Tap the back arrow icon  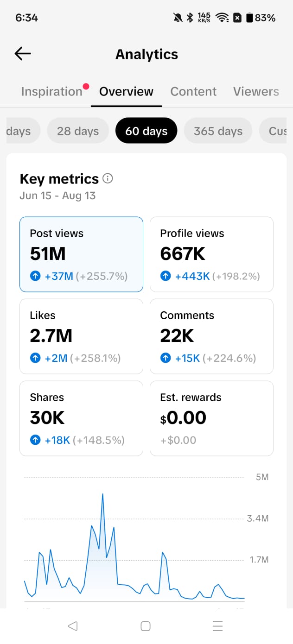[23, 54]
